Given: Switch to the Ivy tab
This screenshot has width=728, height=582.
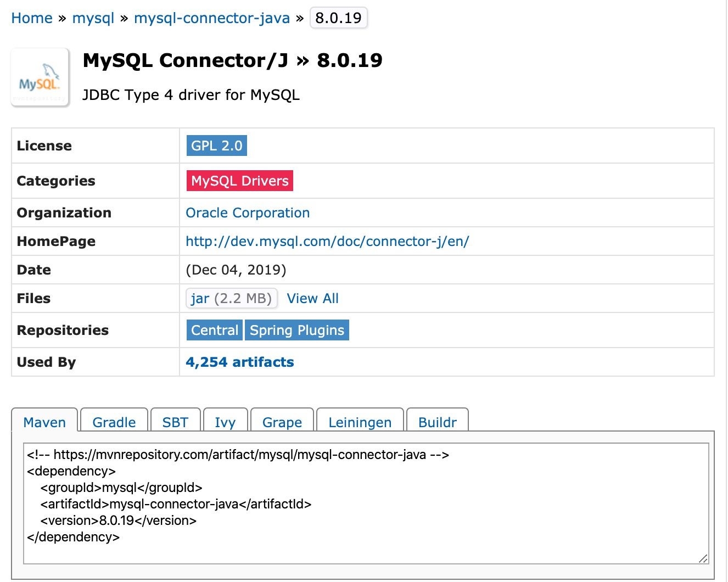Looking at the screenshot, I should pyautogui.click(x=225, y=421).
